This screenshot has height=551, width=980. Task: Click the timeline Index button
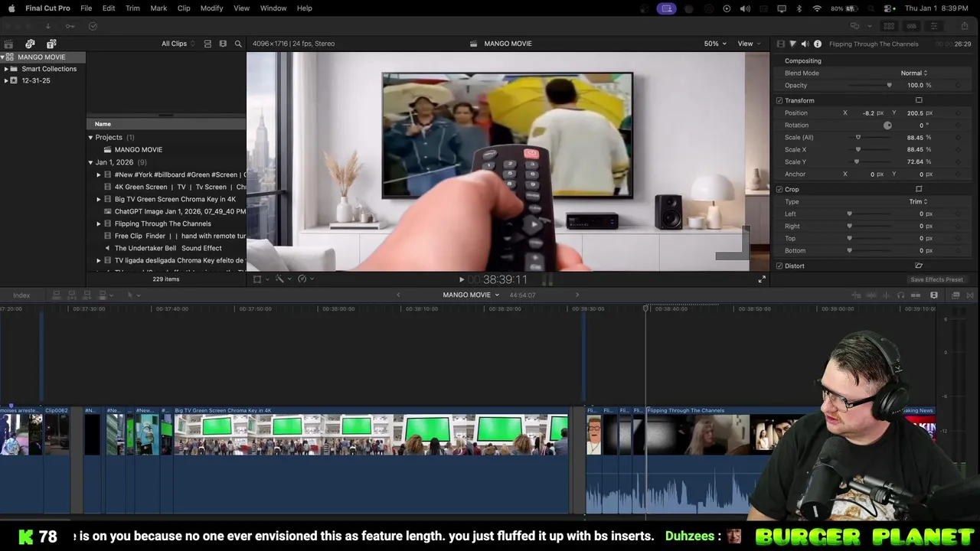pos(21,295)
